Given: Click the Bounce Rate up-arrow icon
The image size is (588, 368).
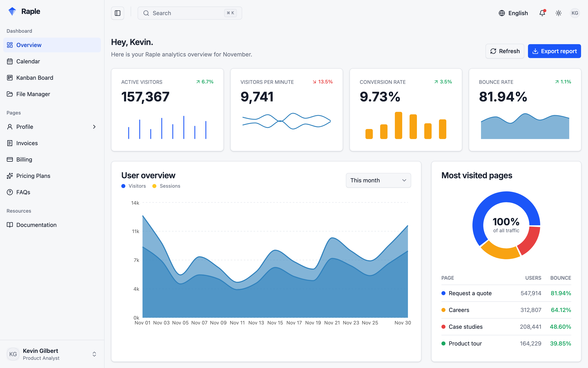Looking at the screenshot, I should [557, 82].
